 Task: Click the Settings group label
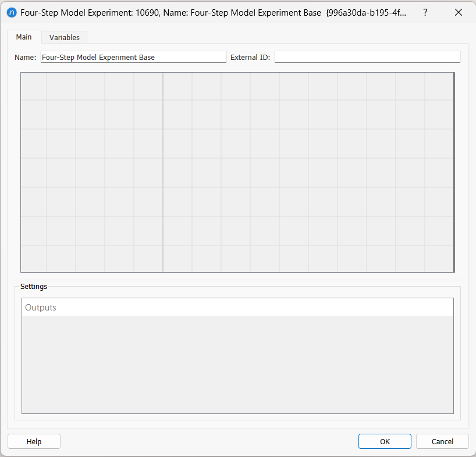(x=33, y=286)
